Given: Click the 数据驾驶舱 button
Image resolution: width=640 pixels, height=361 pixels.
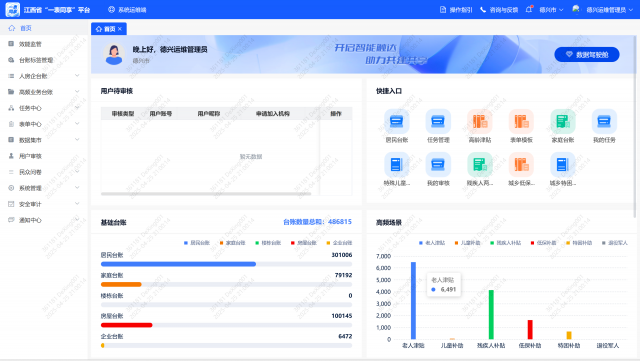Looking at the screenshot, I should 587,54.
